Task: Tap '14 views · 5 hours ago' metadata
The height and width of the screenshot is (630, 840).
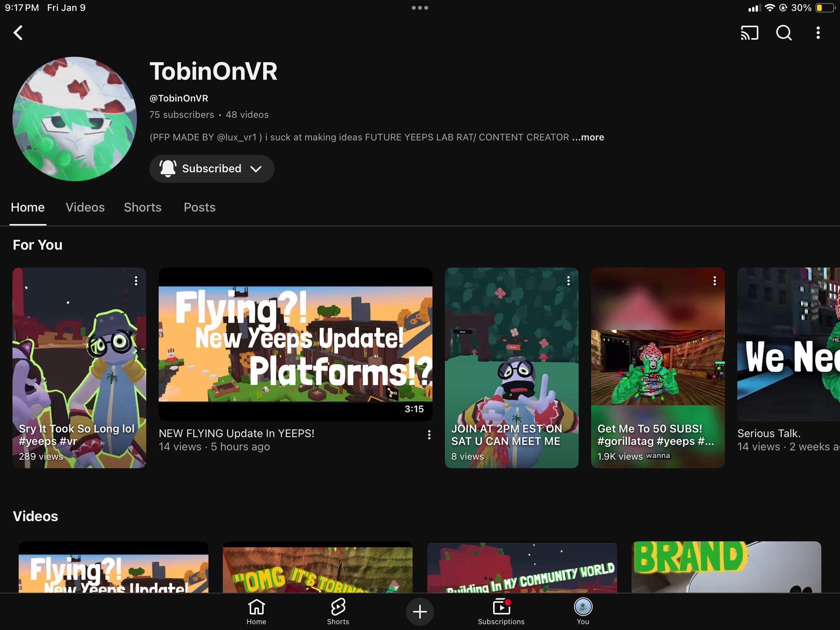Action: (214, 447)
